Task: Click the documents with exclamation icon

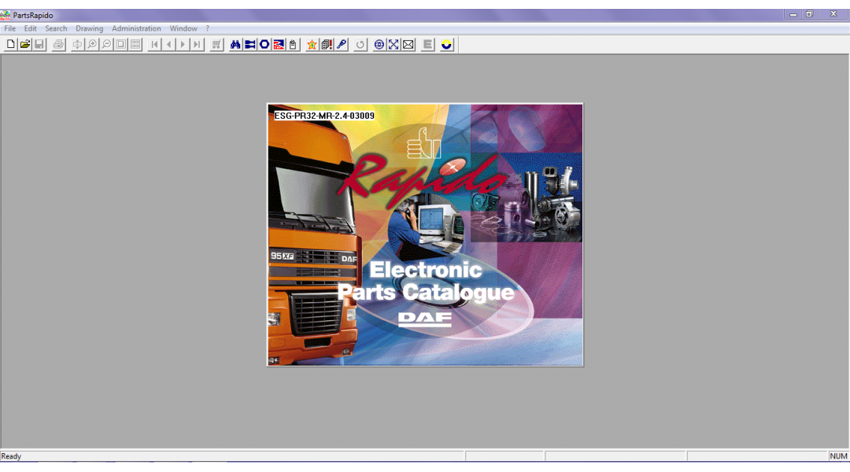Action: tap(326, 44)
